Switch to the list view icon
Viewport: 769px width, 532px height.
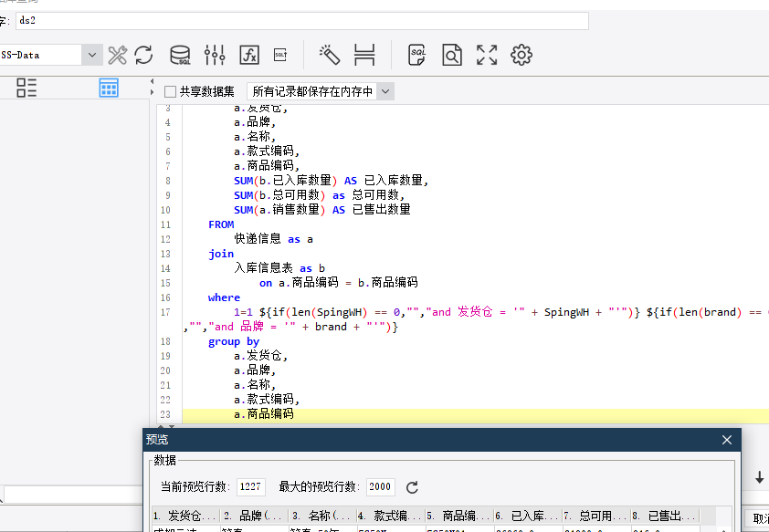click(26, 88)
